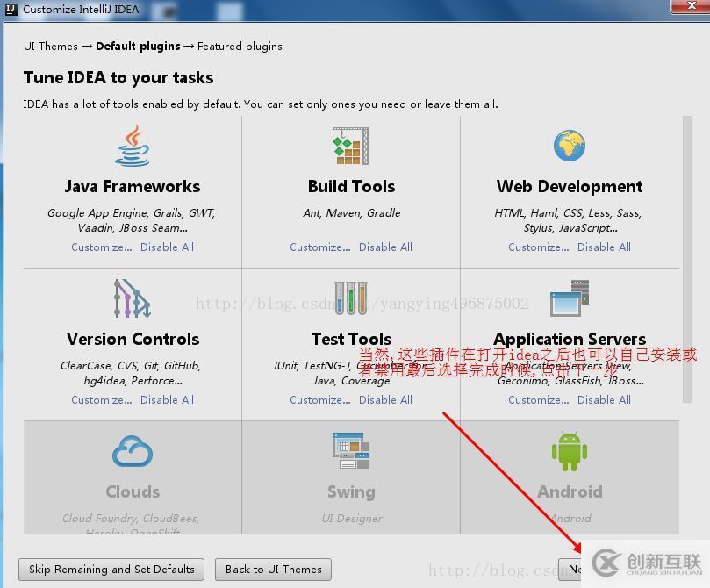
Task: Click Skip Remaining and Set Defaults button
Action: (x=111, y=570)
